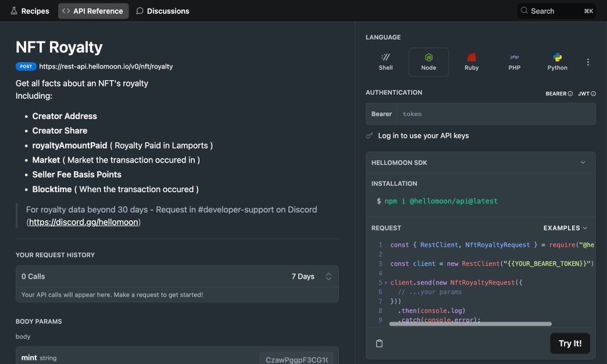This screenshot has height=364, width=607.
Task: Click the key icon beside Log in
Action: click(x=369, y=136)
